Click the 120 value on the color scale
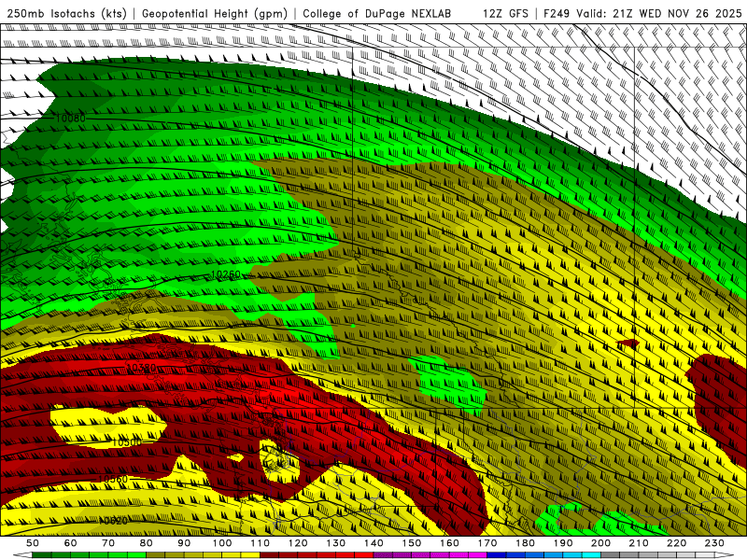The height and width of the screenshot is (560, 747). coord(298,543)
